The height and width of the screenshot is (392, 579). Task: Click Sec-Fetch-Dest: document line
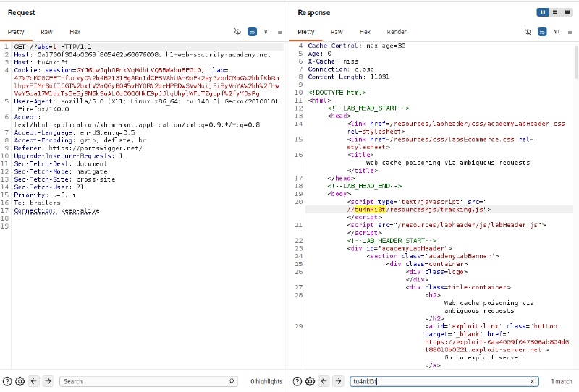click(x=60, y=163)
